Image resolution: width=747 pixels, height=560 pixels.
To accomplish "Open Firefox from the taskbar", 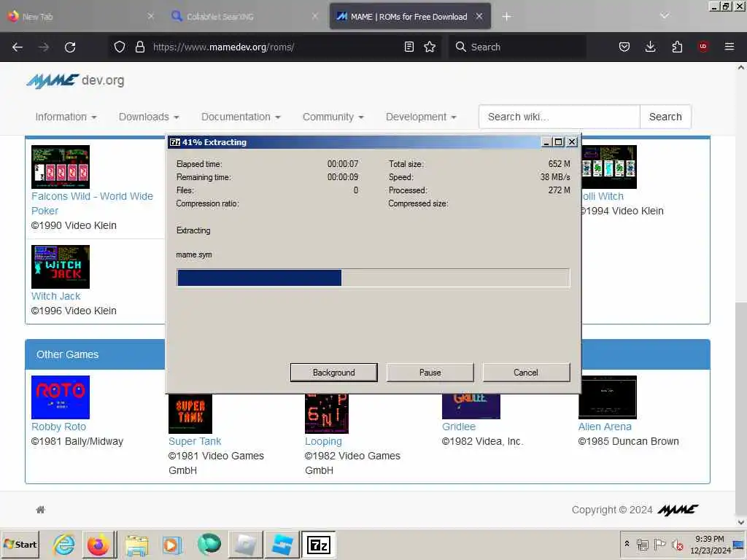I will [x=98, y=545].
